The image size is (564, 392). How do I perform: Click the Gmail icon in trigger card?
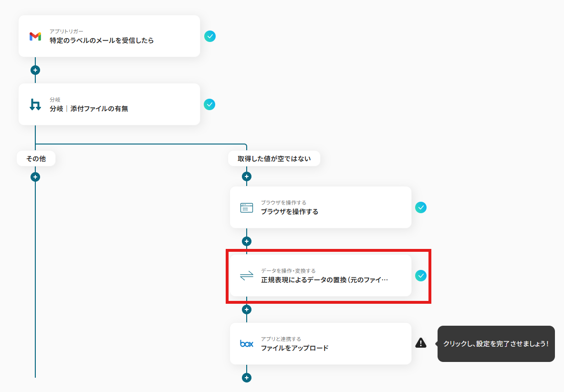pos(35,36)
